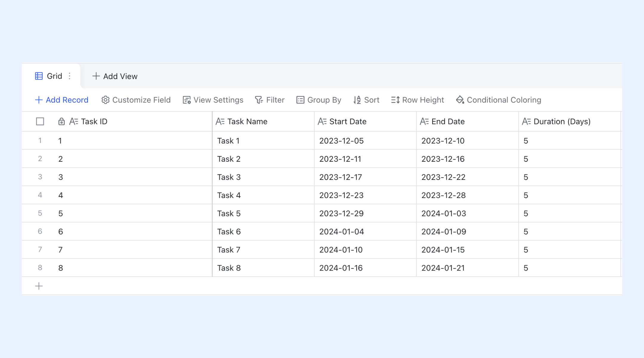Screen dimensions: 644x358
Task: Click the text type icon of End Date
Action: point(424,121)
